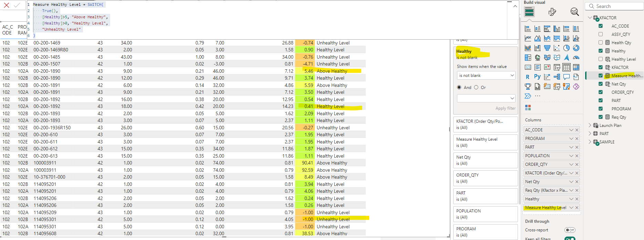
Task: Open the Format visual paintbrush tab
Action: [x=552, y=12]
